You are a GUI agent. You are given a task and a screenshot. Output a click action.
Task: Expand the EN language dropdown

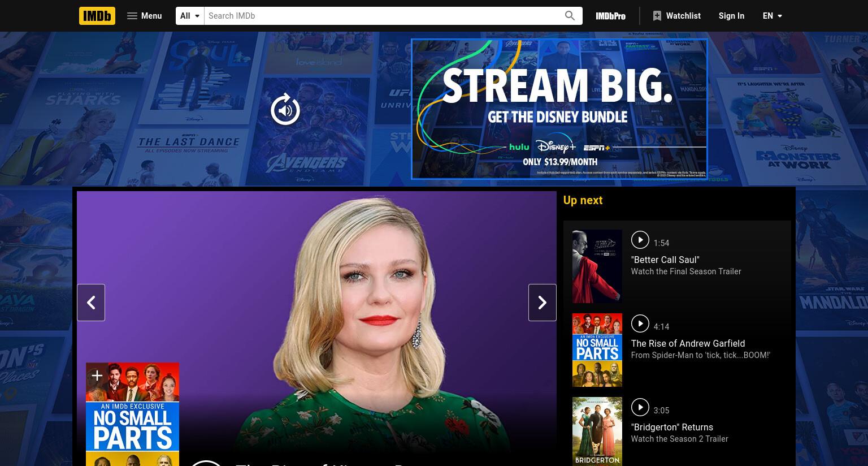[772, 16]
